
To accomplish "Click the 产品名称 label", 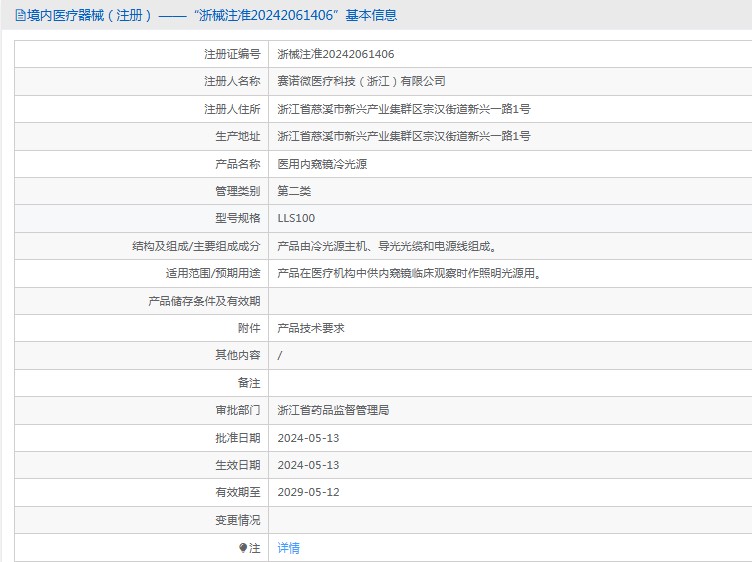I will pos(238,164).
